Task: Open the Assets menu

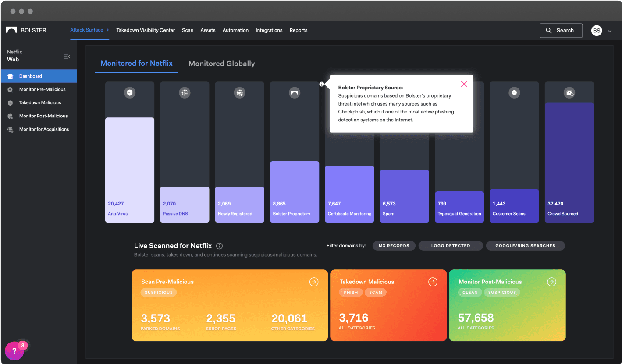Action: (x=208, y=30)
